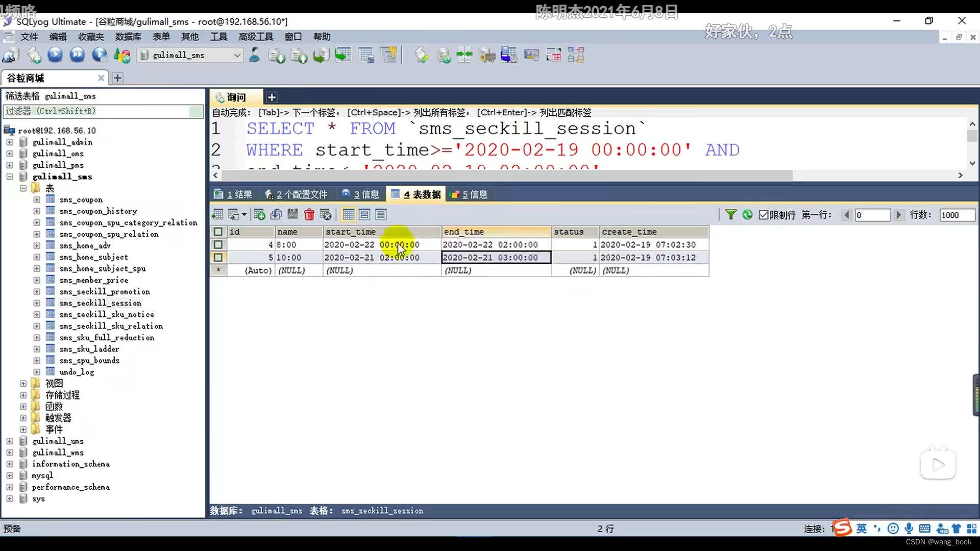
Task: Click the 询问 tab button
Action: [x=236, y=97]
